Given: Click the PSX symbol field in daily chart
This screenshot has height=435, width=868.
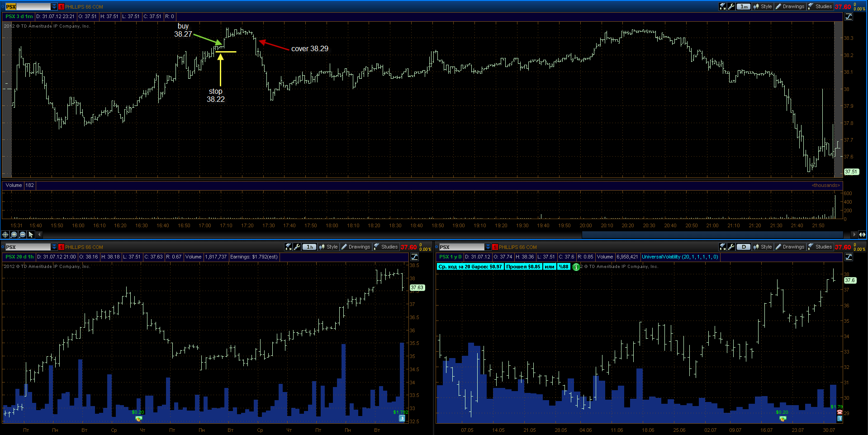Looking at the screenshot, I should tap(461, 247).
